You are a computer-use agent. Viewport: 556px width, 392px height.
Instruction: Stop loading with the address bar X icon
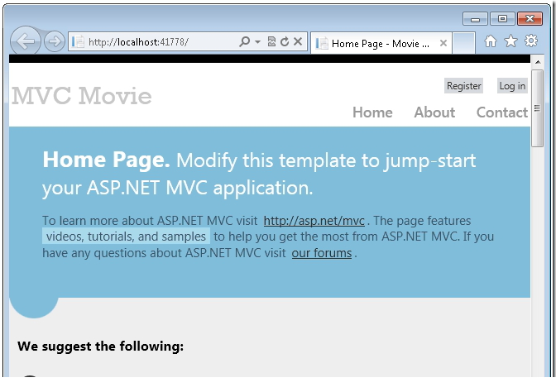click(298, 41)
